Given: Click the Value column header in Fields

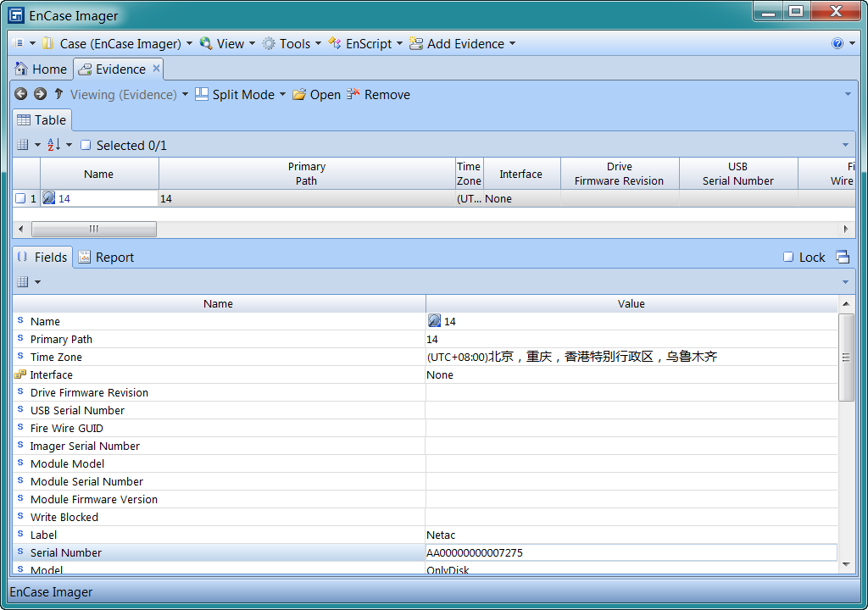Looking at the screenshot, I should point(631,303).
